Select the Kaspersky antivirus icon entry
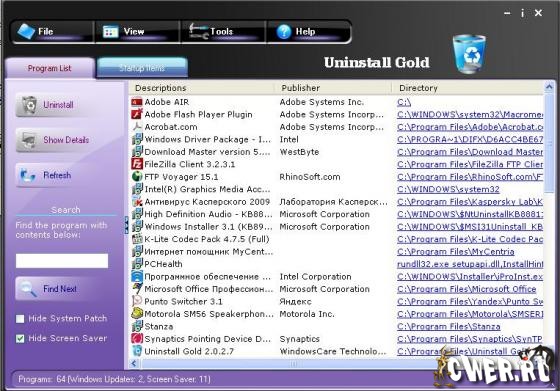 (x=137, y=202)
